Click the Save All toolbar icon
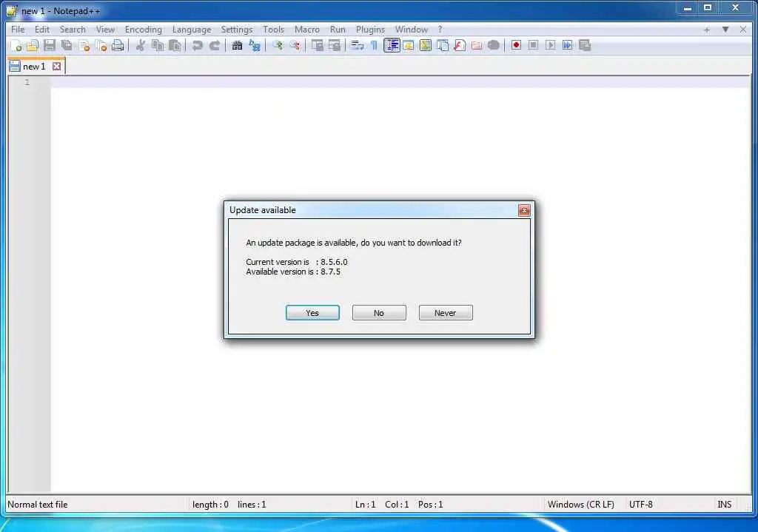The height and width of the screenshot is (532, 758). (x=67, y=45)
